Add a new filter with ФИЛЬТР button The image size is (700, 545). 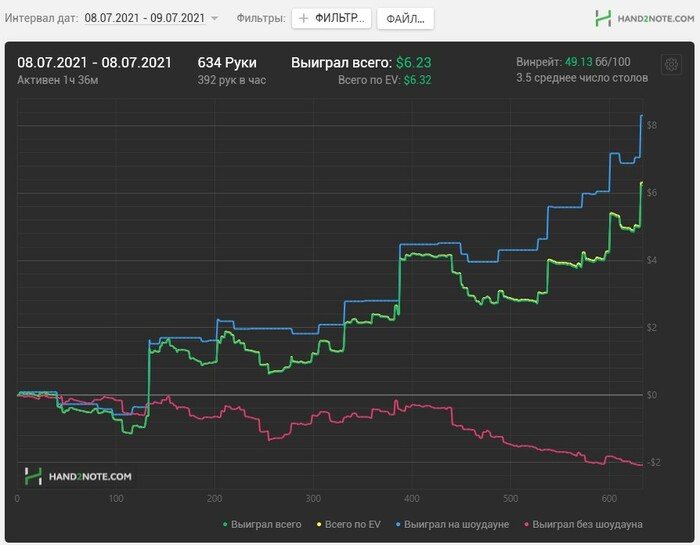coord(331,18)
